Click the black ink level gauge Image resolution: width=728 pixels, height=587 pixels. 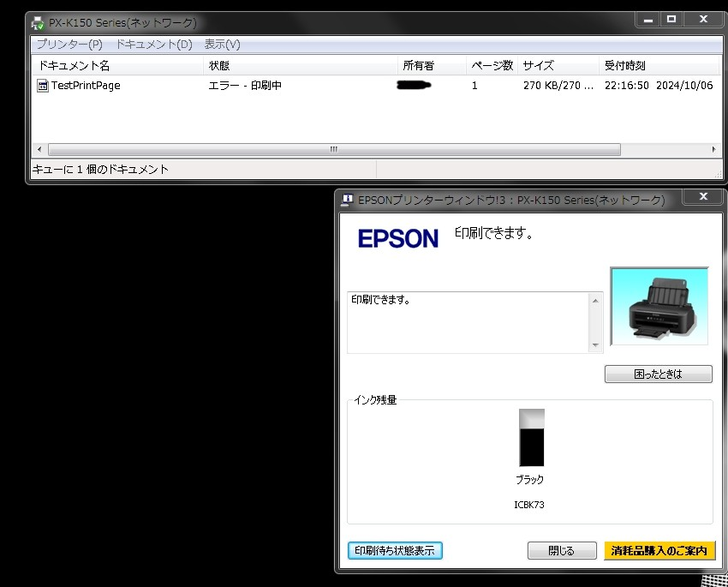pyautogui.click(x=532, y=437)
